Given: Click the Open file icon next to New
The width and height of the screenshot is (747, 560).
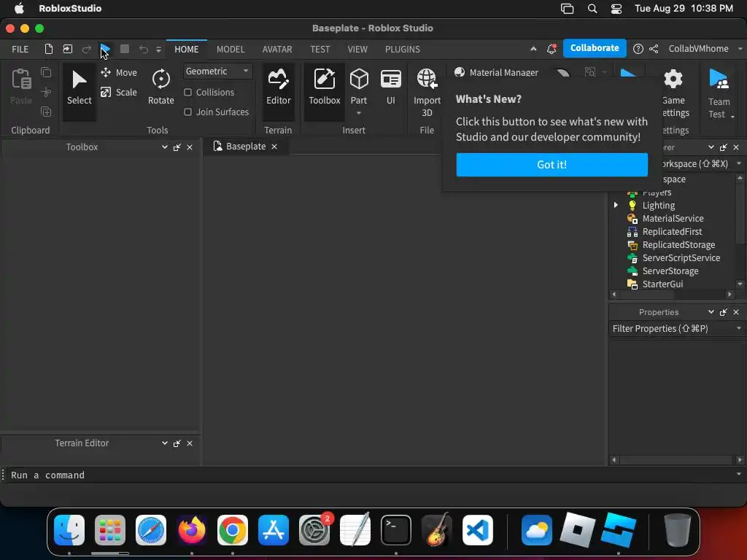Looking at the screenshot, I should [x=68, y=49].
